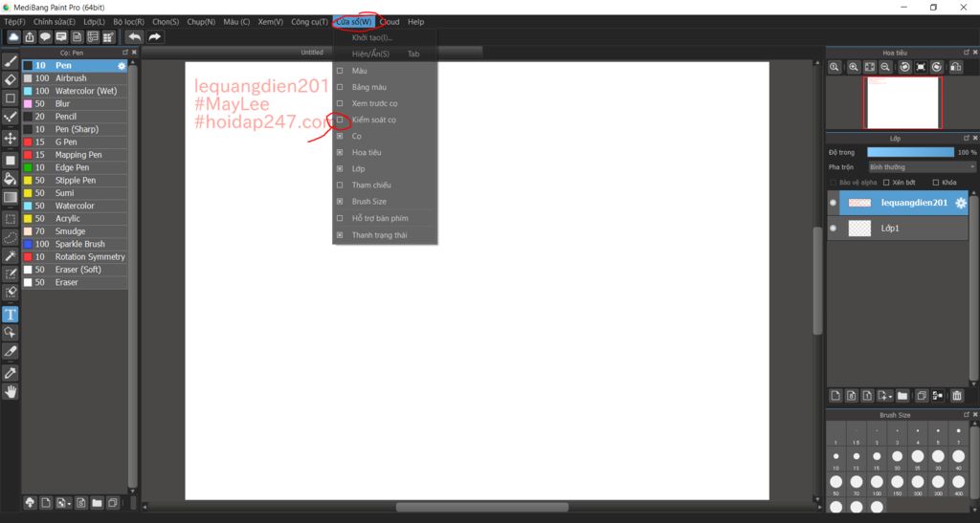Select the Lasso tool
This screenshot has width=980, height=523.
coord(10,237)
